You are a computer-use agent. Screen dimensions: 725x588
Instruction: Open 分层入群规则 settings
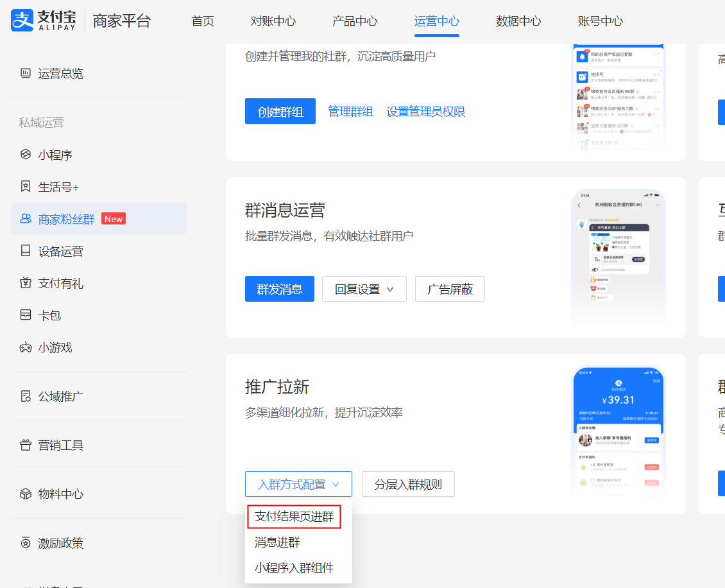(408, 484)
